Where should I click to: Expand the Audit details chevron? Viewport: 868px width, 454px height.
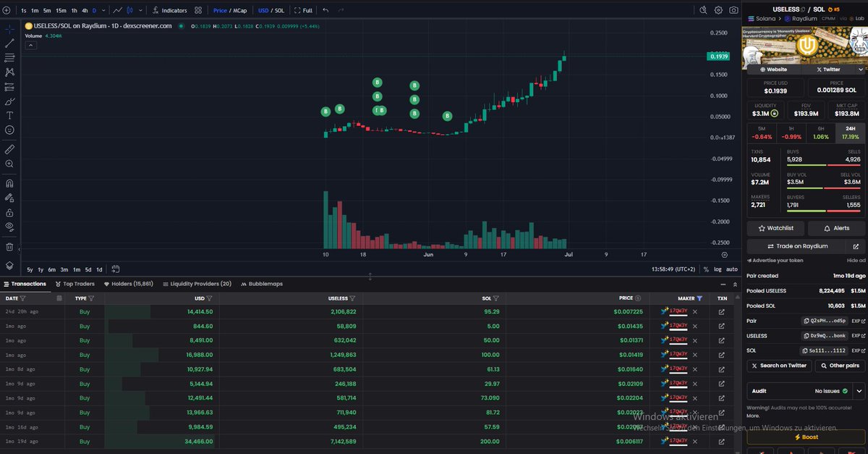click(859, 391)
